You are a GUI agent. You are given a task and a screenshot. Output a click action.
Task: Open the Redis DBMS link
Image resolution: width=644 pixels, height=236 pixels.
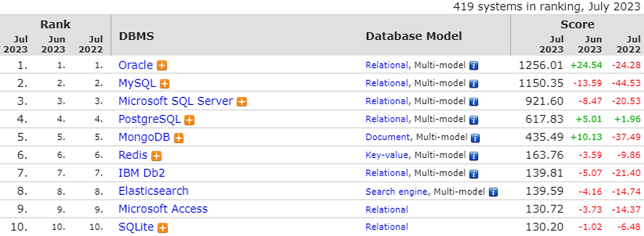coord(133,155)
